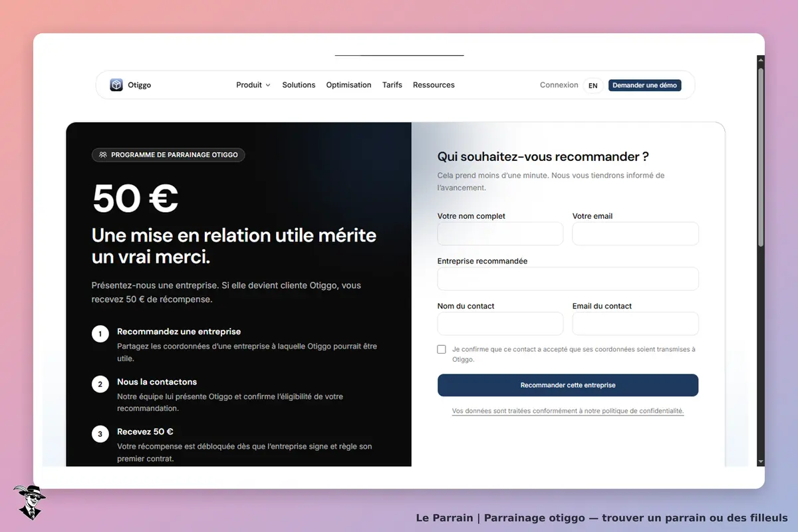Click the Entreprise recommandée input

coord(568,279)
